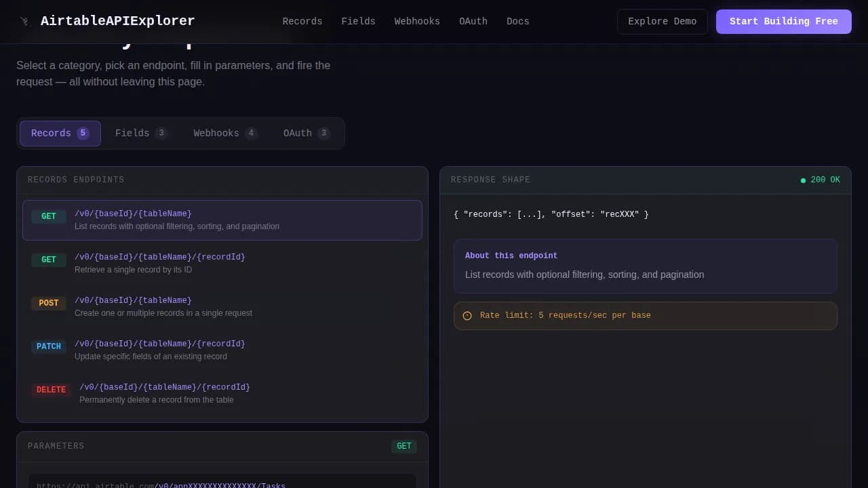Click the rate limit info icon
Screen dimensions: 868x488
467,315
